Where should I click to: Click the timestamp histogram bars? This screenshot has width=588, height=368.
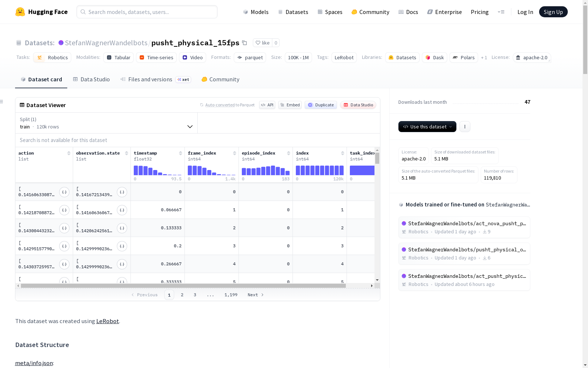(x=158, y=170)
